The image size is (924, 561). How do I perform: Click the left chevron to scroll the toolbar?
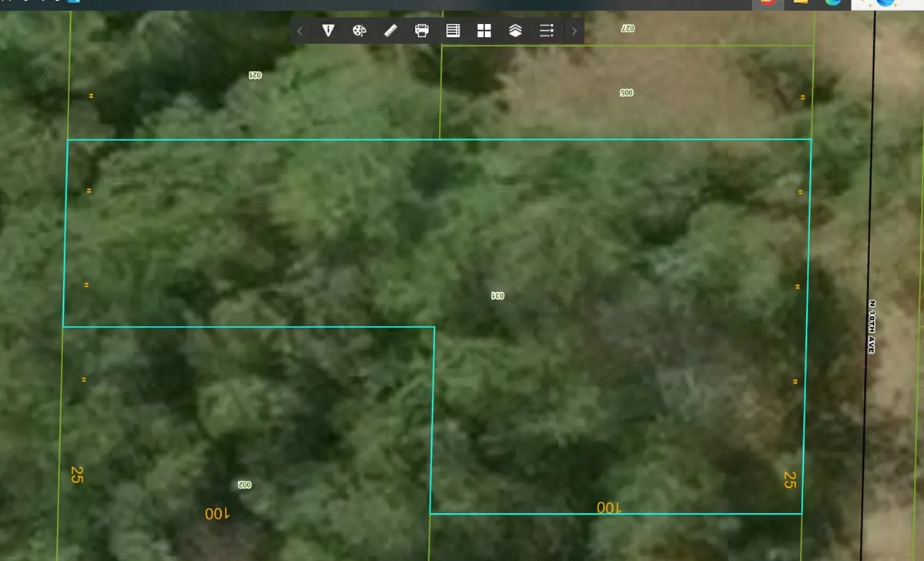pyautogui.click(x=299, y=31)
